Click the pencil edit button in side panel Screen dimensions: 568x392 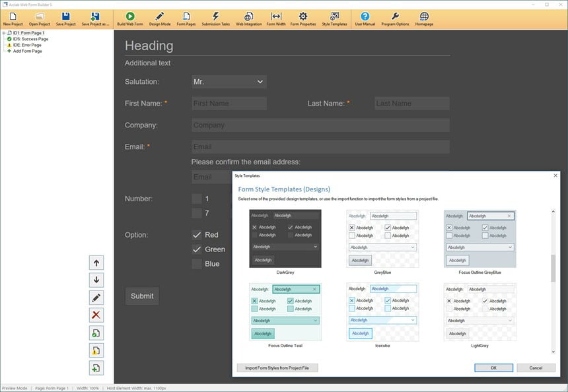(96, 298)
